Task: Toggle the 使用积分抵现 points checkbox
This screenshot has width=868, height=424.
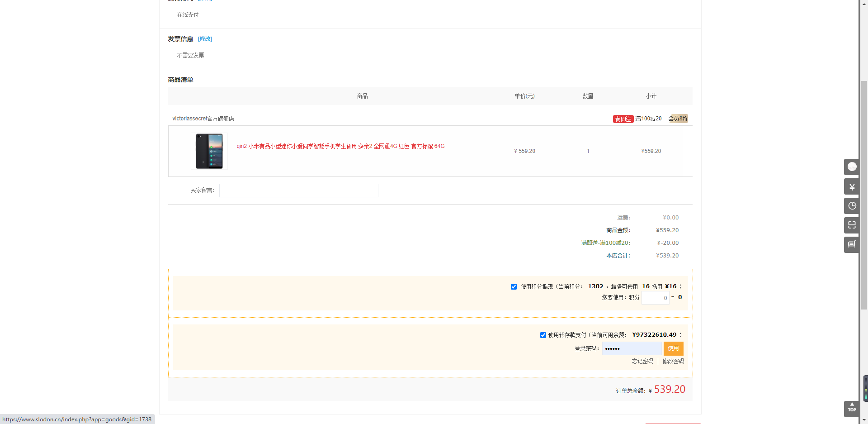Action: click(x=514, y=286)
